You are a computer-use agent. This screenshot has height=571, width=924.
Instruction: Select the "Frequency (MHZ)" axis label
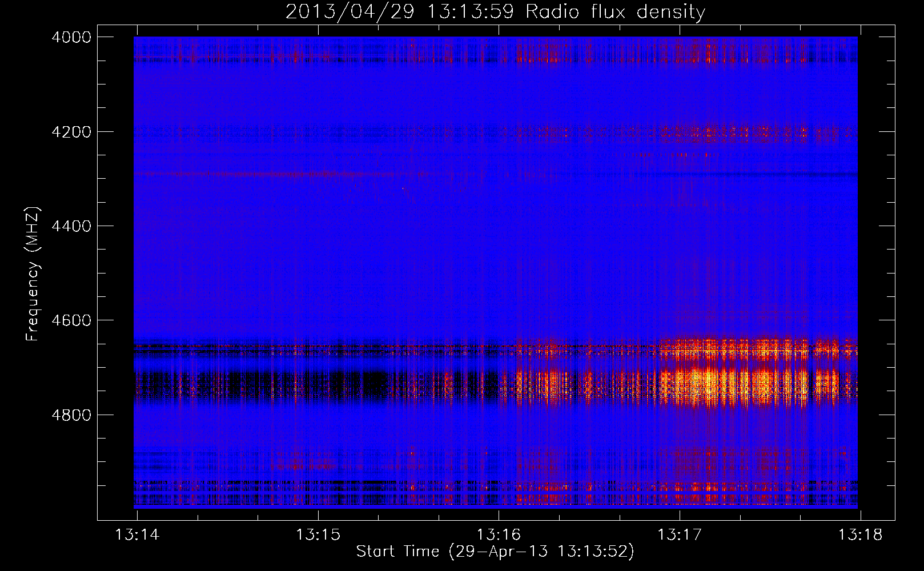tap(33, 274)
